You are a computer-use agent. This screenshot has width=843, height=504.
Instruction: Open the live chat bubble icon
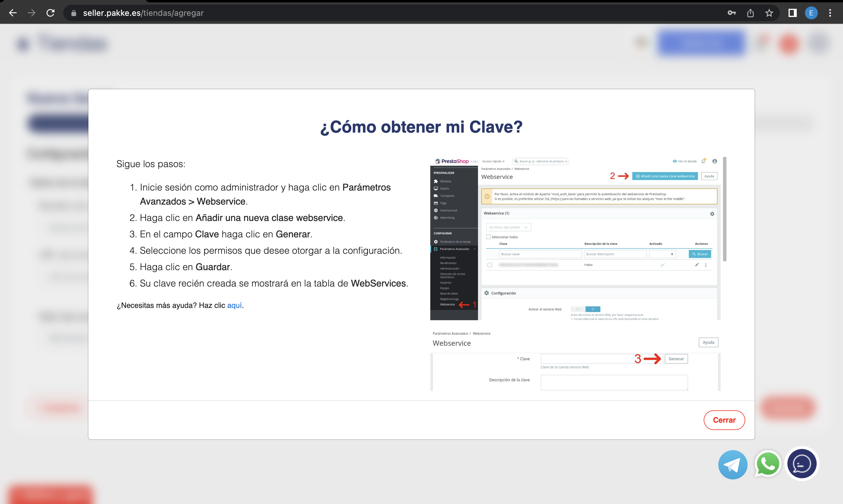pos(801,464)
